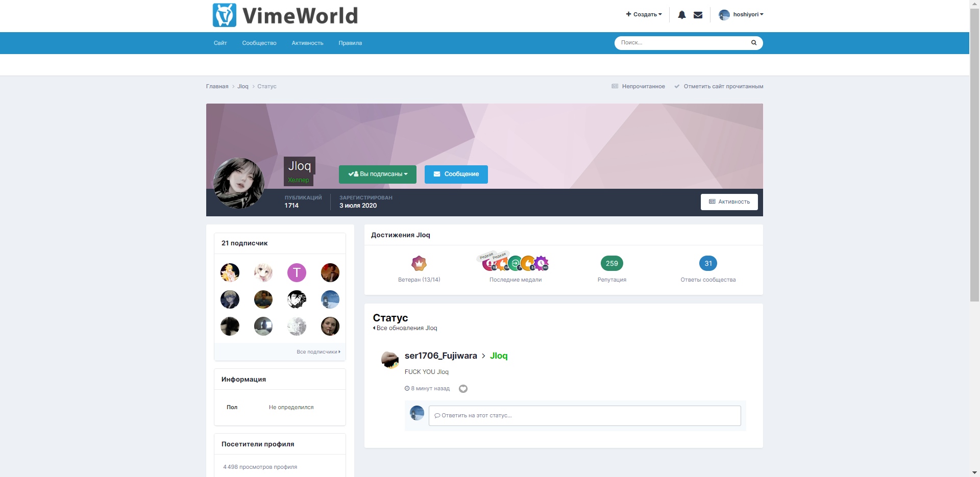Click Все обновления Jloq link
The height and width of the screenshot is (477, 980).
click(x=405, y=328)
